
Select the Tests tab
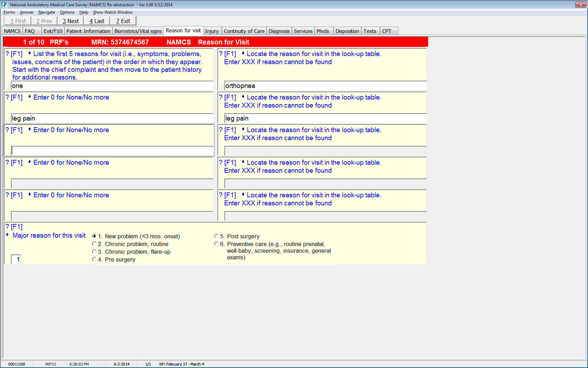(x=370, y=31)
